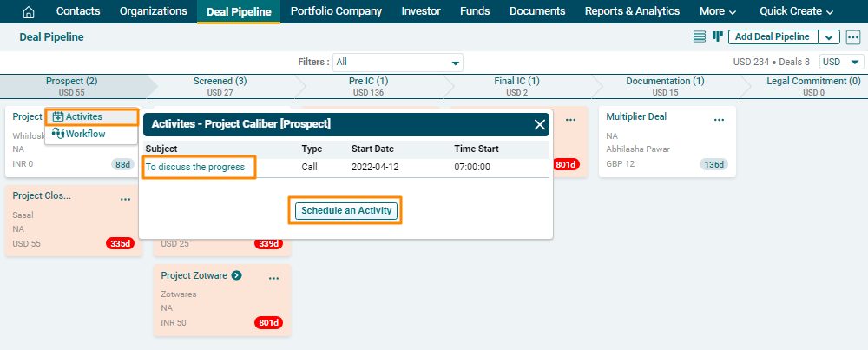Screen dimensions: 868x350
Task: Switch to kanban board view icon
Action: click(717, 36)
